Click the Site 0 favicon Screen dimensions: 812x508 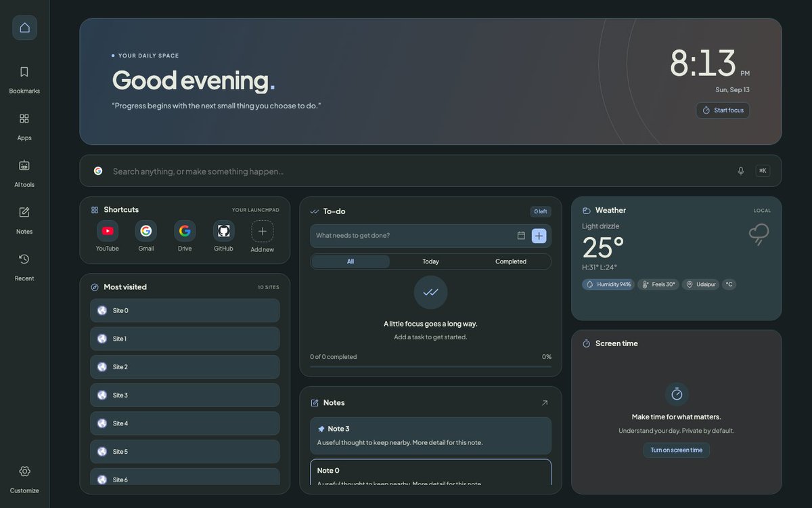[x=102, y=310]
